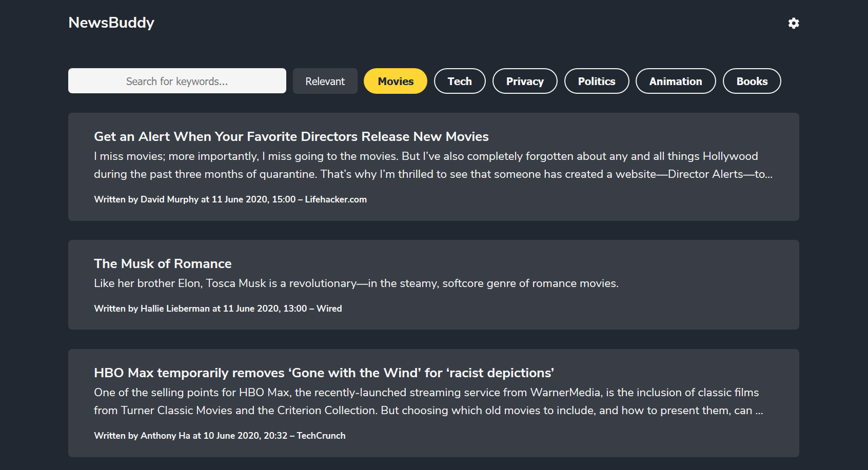The image size is (868, 470).
Task: Click the NewsBuddy logo title
Action: tap(111, 23)
